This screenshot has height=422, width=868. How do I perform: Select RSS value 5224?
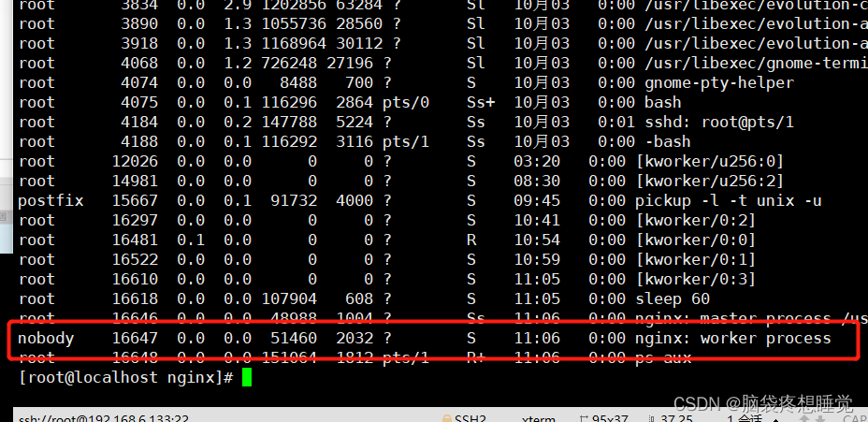tap(354, 122)
